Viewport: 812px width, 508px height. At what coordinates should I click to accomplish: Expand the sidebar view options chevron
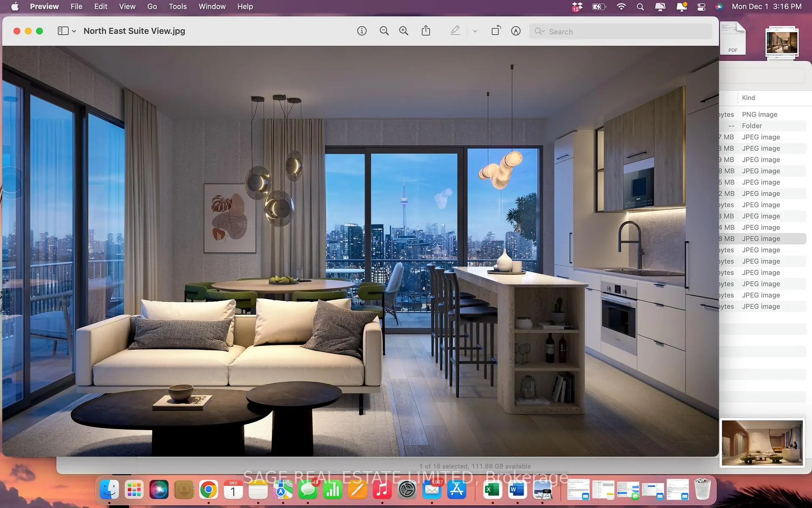click(x=74, y=31)
